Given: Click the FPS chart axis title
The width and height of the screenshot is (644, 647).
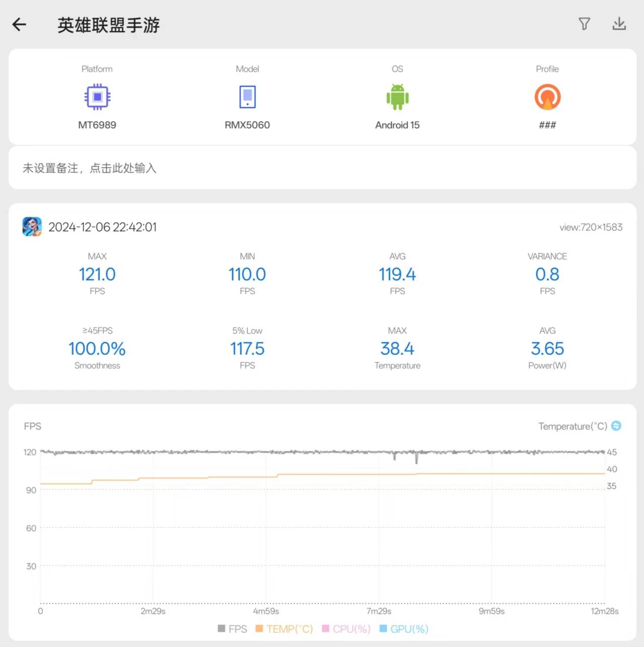Looking at the screenshot, I should click(x=33, y=426).
